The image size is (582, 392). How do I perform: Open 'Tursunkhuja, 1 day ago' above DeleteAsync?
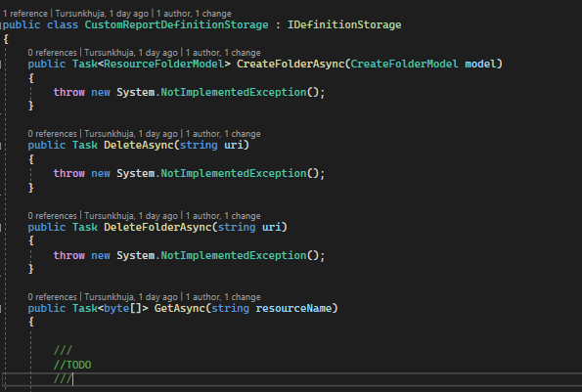131,134
